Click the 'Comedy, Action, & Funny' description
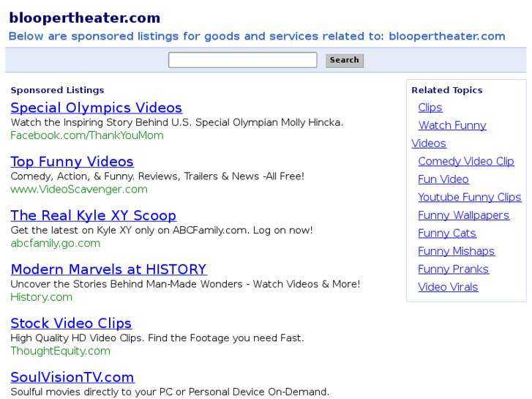 click(x=157, y=176)
